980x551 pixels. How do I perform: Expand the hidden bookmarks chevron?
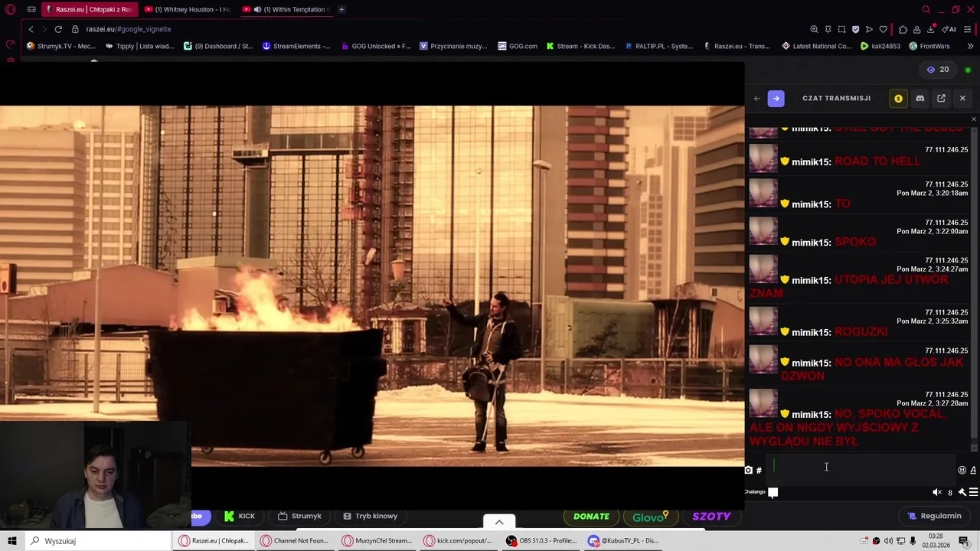[x=971, y=46]
